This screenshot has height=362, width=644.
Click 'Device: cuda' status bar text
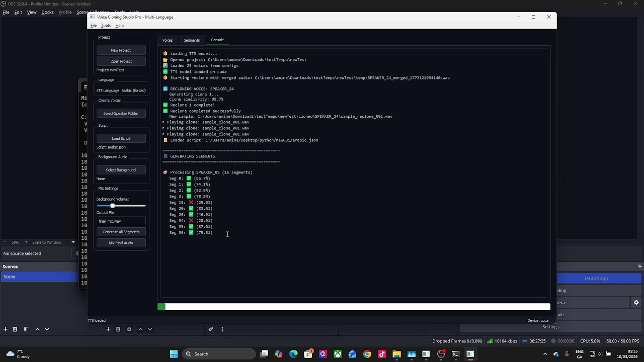pos(538,320)
